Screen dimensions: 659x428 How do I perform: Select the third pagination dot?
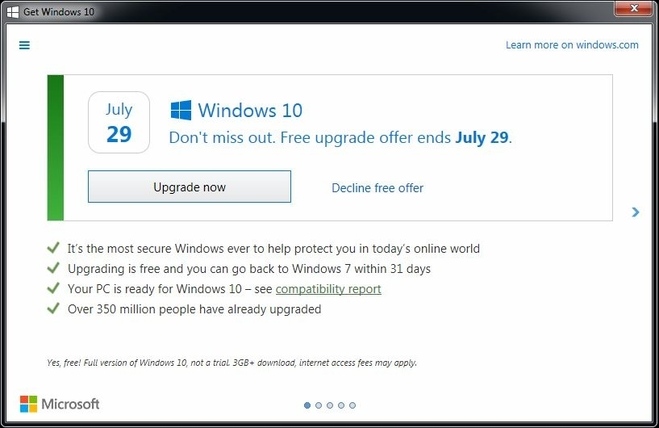[330, 405]
